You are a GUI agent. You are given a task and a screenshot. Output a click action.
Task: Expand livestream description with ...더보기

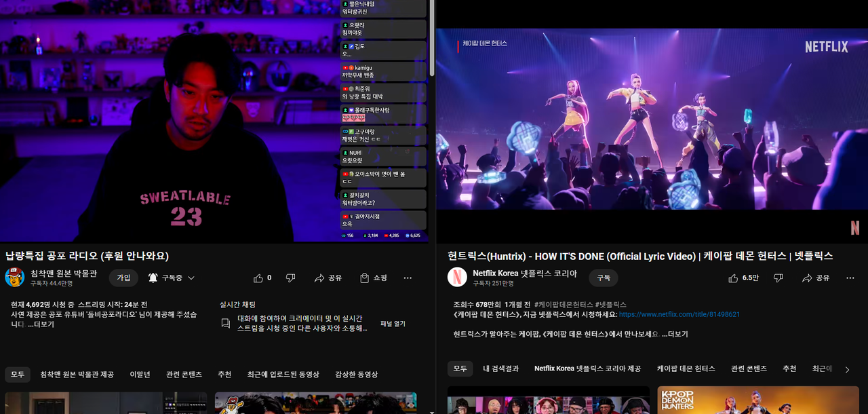click(41, 324)
